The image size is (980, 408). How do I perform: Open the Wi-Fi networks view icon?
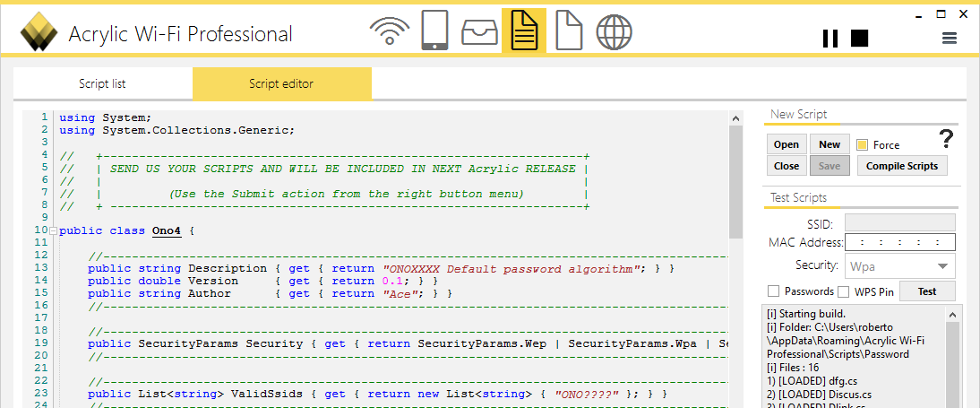(x=390, y=30)
